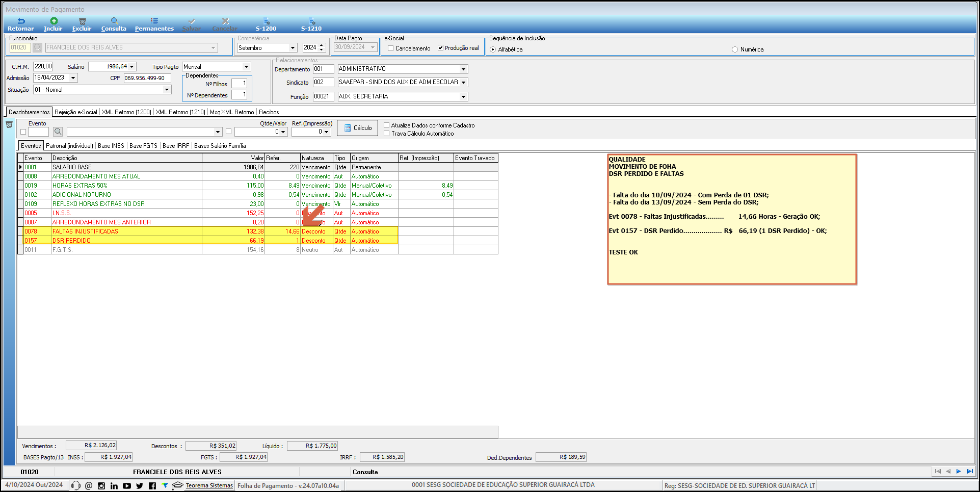Open the Sindicato dropdown showing SAAEPAR
The height and width of the screenshot is (492, 980).
(463, 82)
